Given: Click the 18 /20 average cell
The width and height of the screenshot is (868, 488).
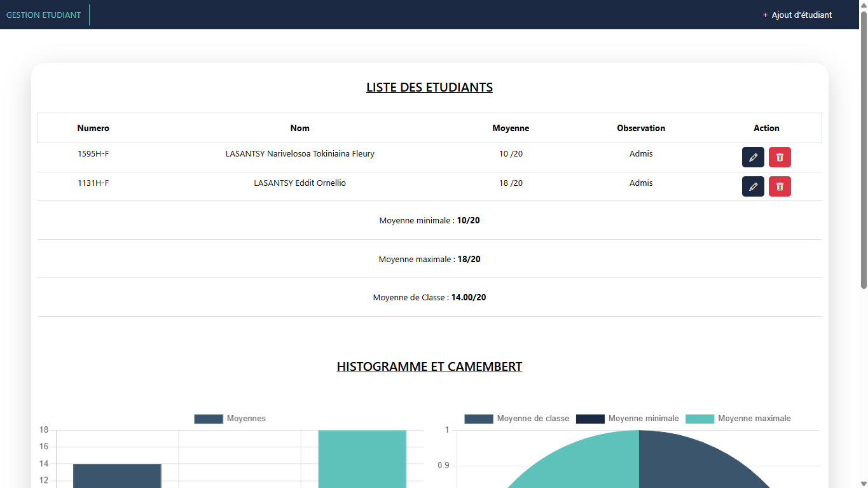Looking at the screenshot, I should click(x=511, y=183).
